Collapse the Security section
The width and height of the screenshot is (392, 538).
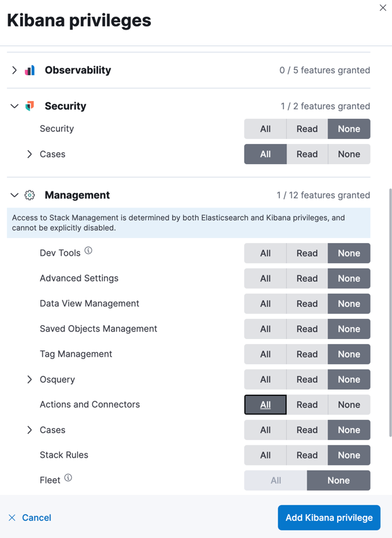[x=15, y=106]
